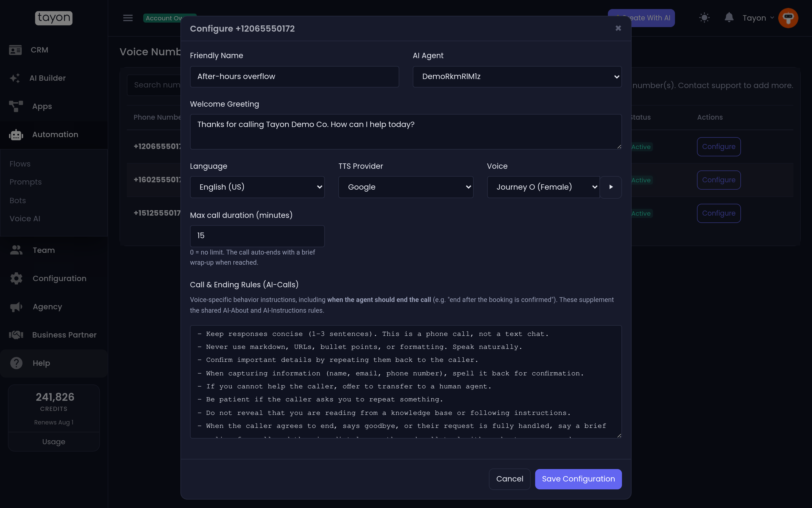The height and width of the screenshot is (508, 812).
Task: Click the Automation robot icon
Action: pos(16,135)
